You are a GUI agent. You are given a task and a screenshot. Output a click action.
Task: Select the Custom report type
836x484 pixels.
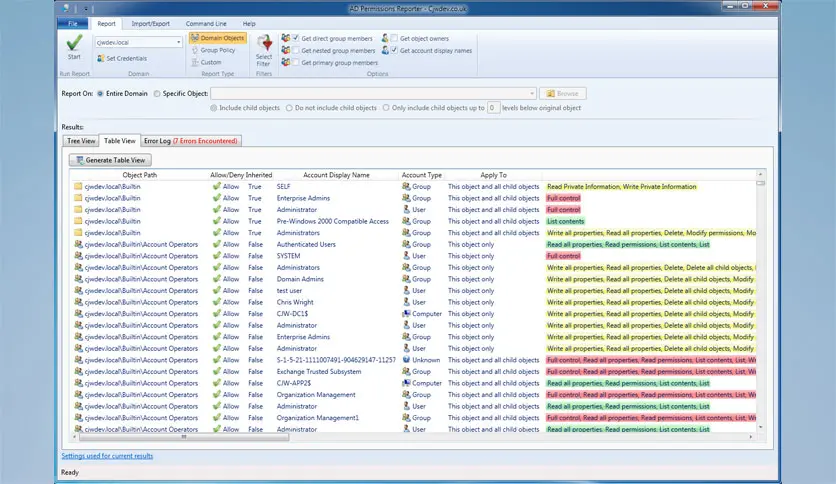tap(206, 62)
